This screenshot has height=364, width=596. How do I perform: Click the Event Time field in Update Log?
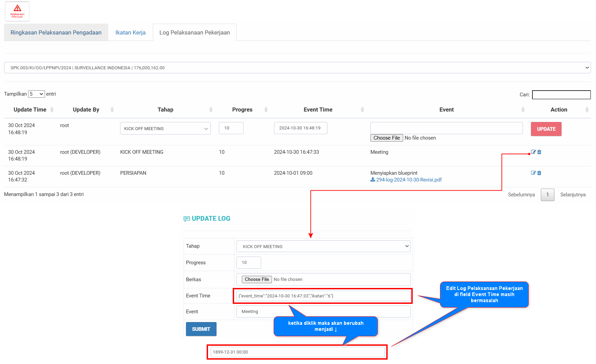tap(323, 296)
